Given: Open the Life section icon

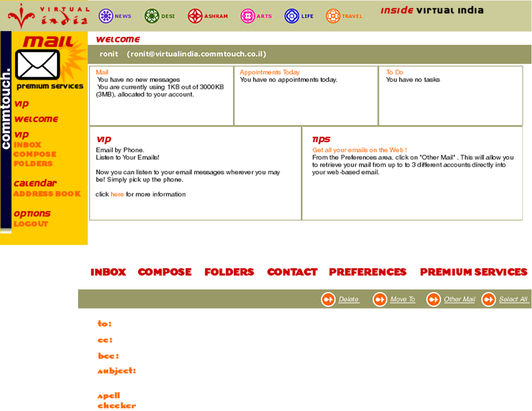Looking at the screenshot, I should pos(292,16).
